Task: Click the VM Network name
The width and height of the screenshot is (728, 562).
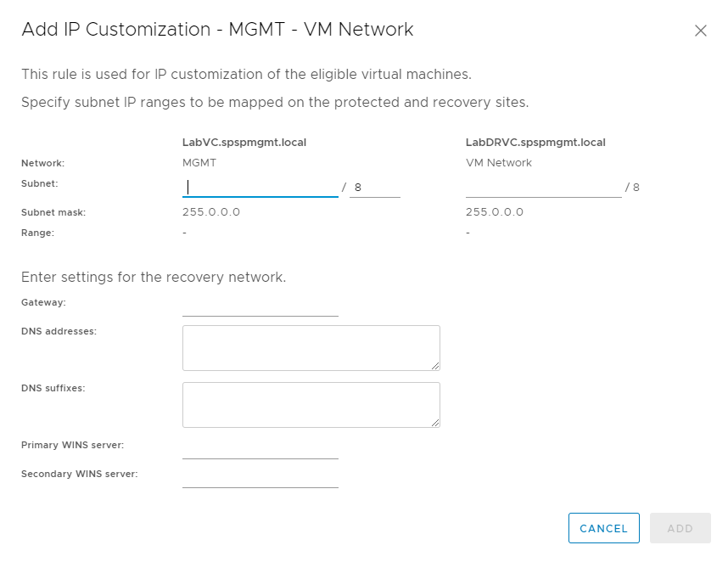Action: (x=499, y=163)
